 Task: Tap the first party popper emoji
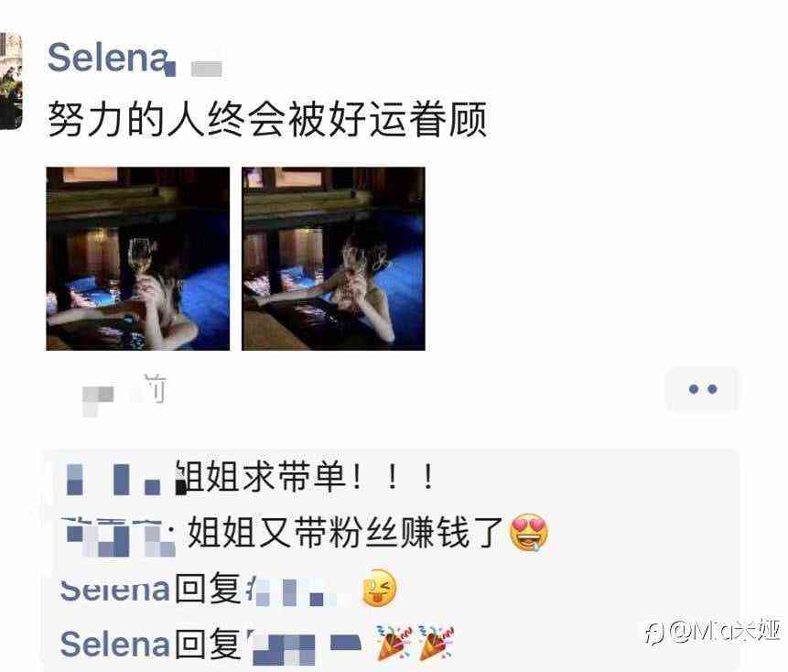click(394, 643)
